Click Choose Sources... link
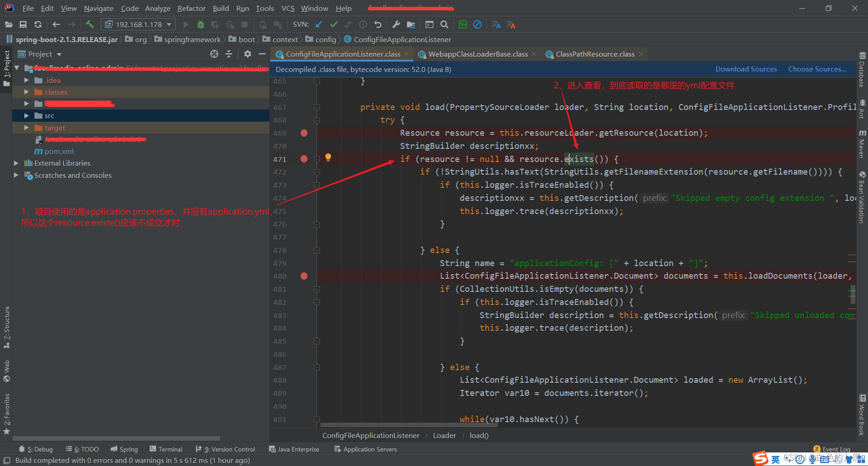This screenshot has width=868, height=466. (817, 69)
